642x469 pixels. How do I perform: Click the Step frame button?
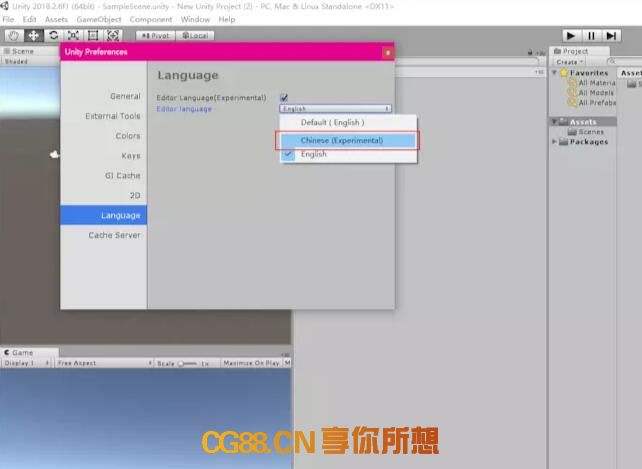[x=611, y=36]
